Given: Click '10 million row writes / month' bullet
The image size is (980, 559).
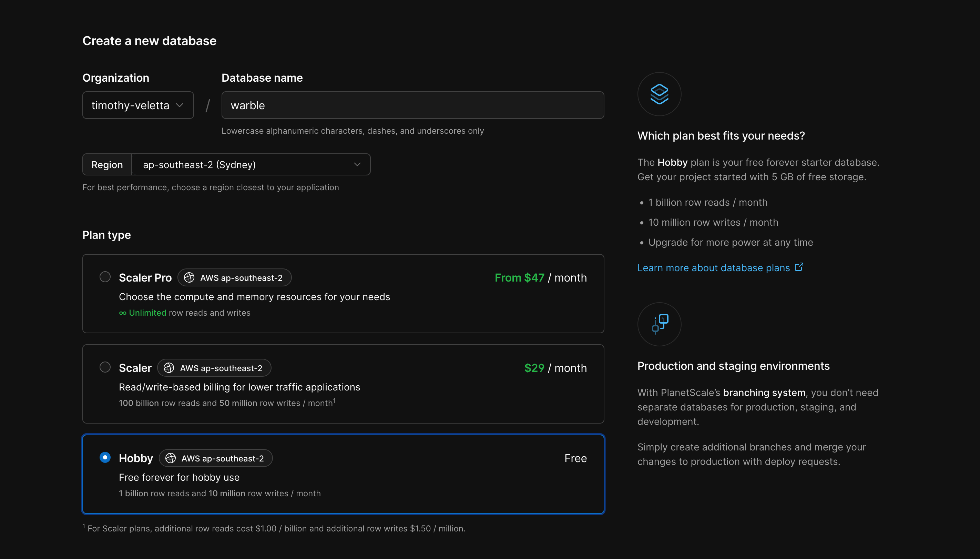Looking at the screenshot, I should click(713, 222).
